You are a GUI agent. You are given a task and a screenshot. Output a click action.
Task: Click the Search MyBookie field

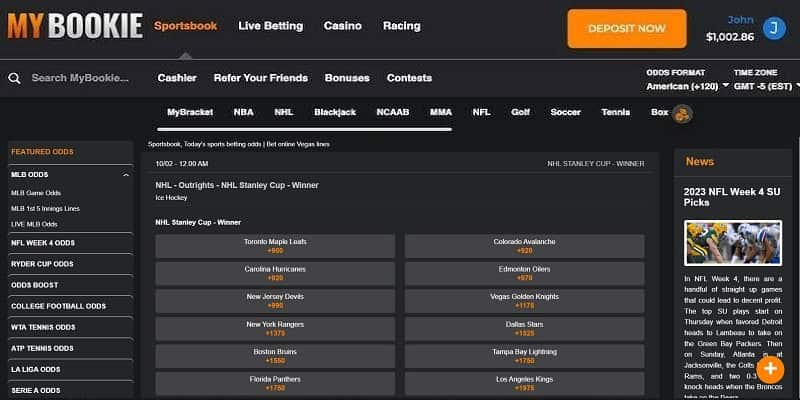[80, 78]
